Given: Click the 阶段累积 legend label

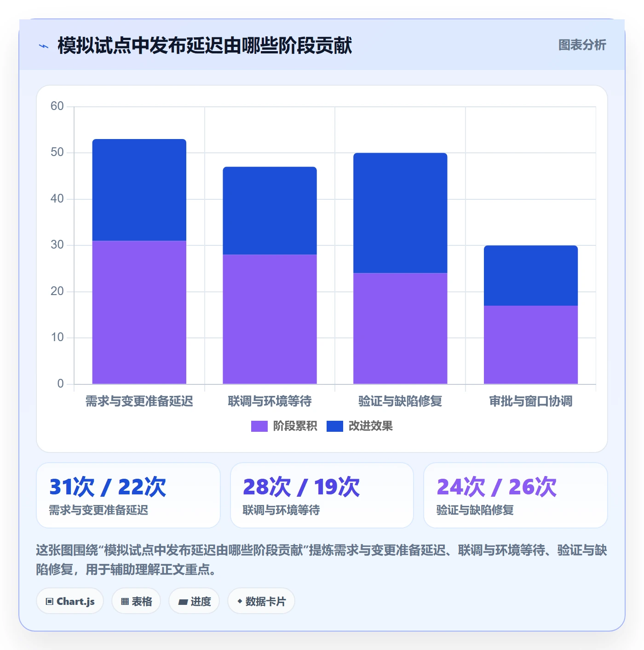Looking at the screenshot, I should 295,426.
